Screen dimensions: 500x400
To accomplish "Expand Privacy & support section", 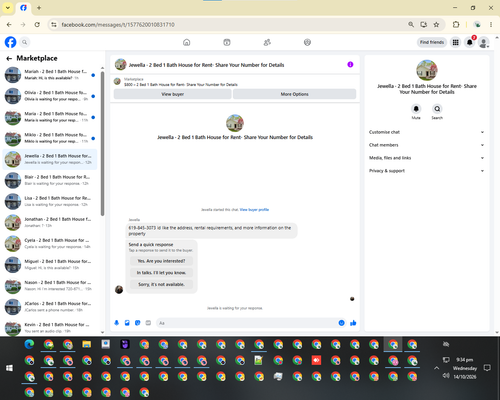I will [426, 171].
